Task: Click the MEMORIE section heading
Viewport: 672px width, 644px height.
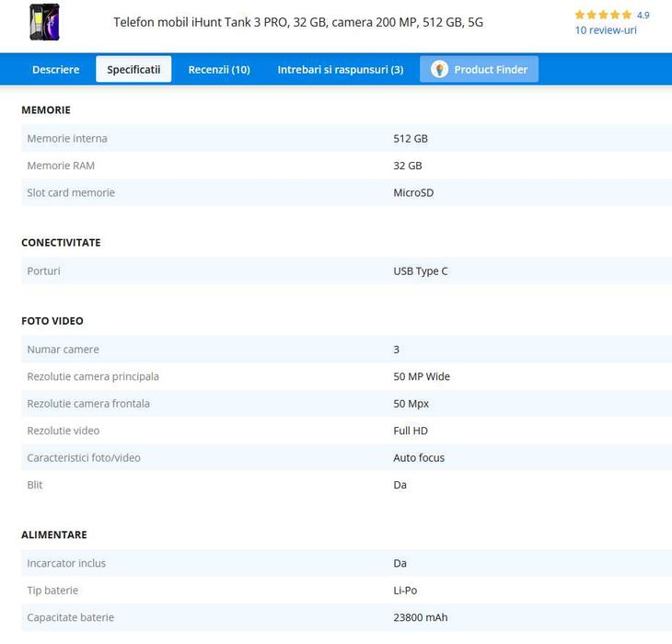Action: click(x=46, y=110)
